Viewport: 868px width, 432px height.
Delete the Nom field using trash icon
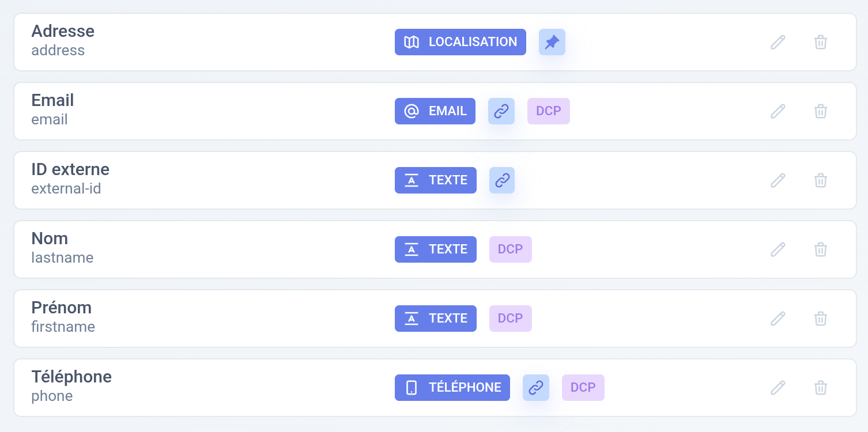(821, 249)
